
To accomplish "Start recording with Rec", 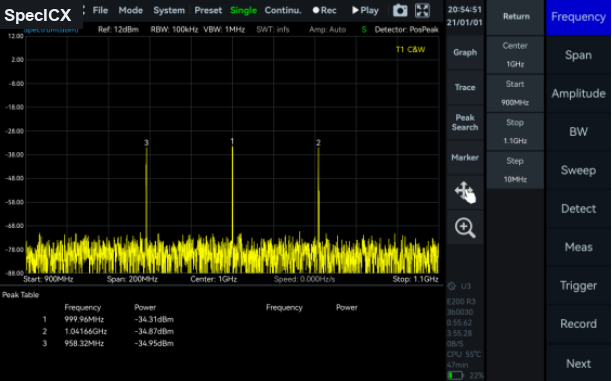I will [x=324, y=11].
